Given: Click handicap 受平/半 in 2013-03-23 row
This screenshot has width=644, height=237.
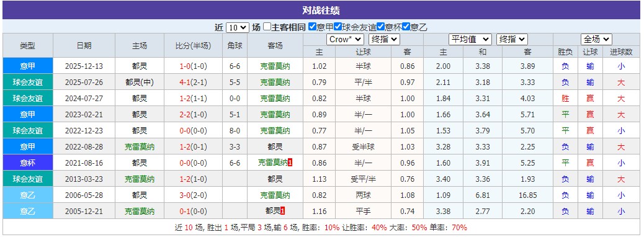Looking at the screenshot, I should click(364, 179).
